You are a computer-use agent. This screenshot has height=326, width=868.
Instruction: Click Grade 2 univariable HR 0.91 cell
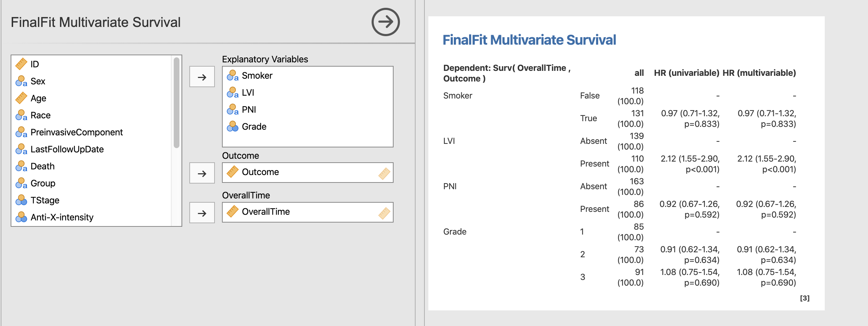coord(690,254)
